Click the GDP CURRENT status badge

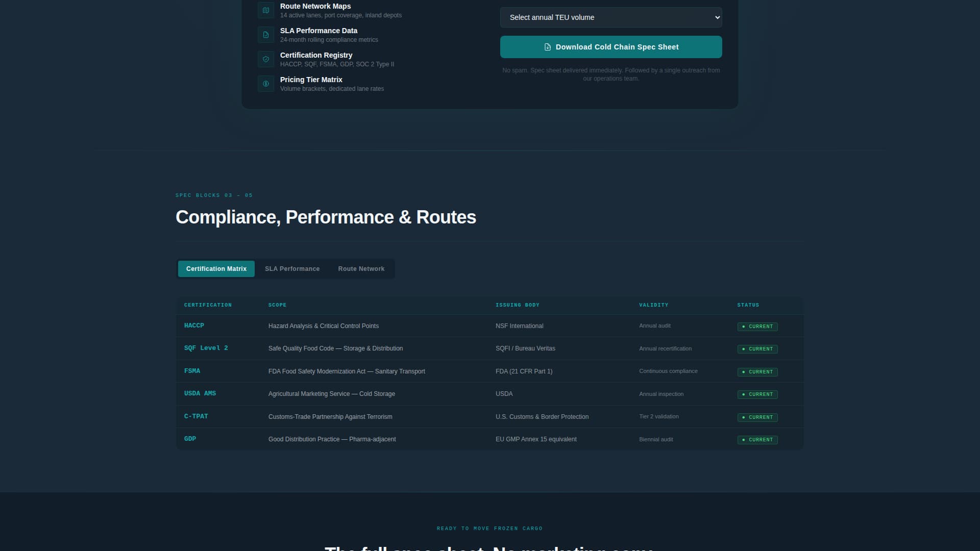point(757,440)
